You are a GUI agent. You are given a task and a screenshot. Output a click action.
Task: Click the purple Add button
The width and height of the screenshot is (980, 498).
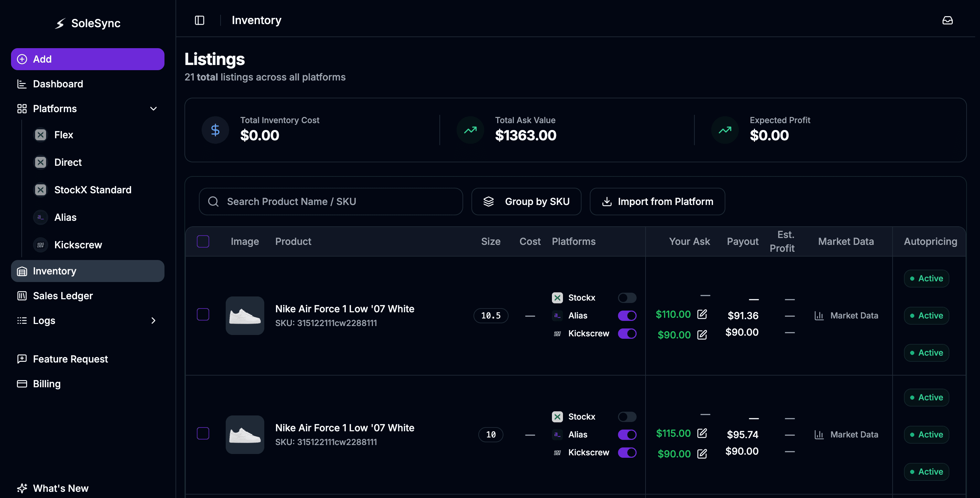coord(87,59)
